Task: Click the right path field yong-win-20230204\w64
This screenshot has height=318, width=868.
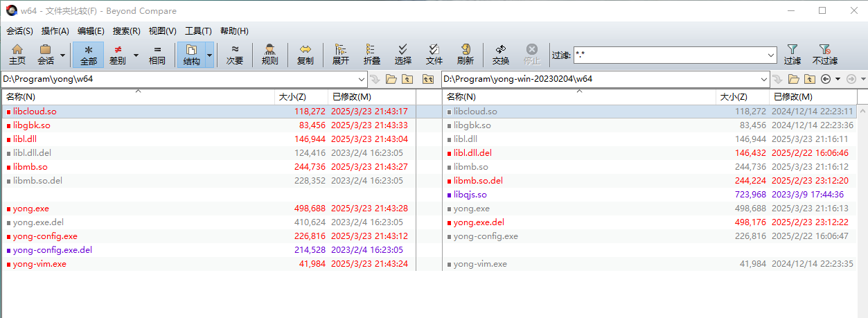Action: click(601, 79)
